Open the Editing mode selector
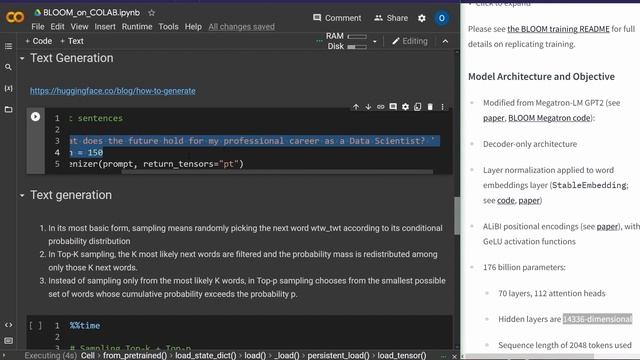Image resolution: width=640 pixels, height=360 pixels. click(x=409, y=41)
